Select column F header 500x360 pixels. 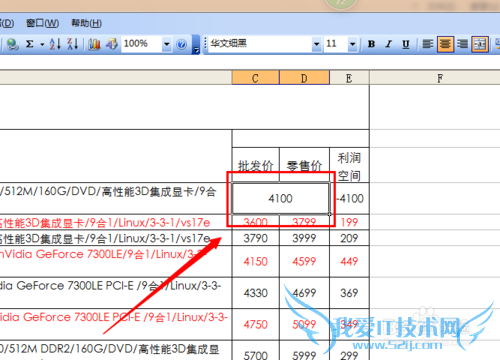pos(440,78)
